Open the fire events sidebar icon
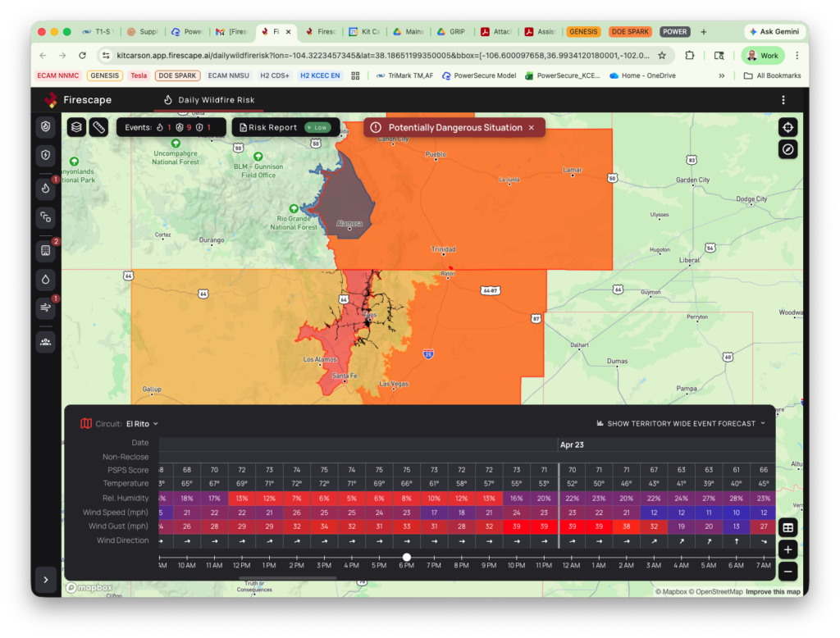This screenshot has width=840, height=638. click(45, 188)
